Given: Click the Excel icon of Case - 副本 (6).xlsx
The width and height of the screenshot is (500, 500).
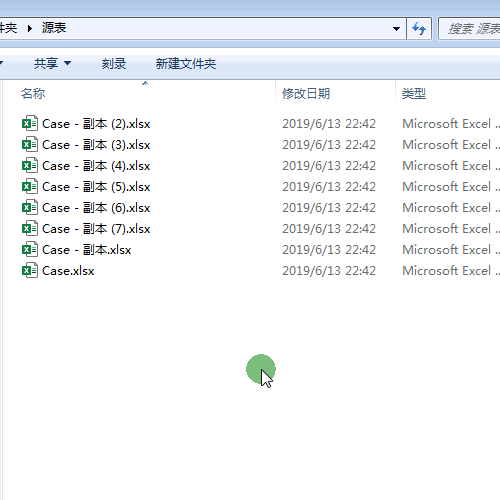Looking at the screenshot, I should [x=30, y=208].
